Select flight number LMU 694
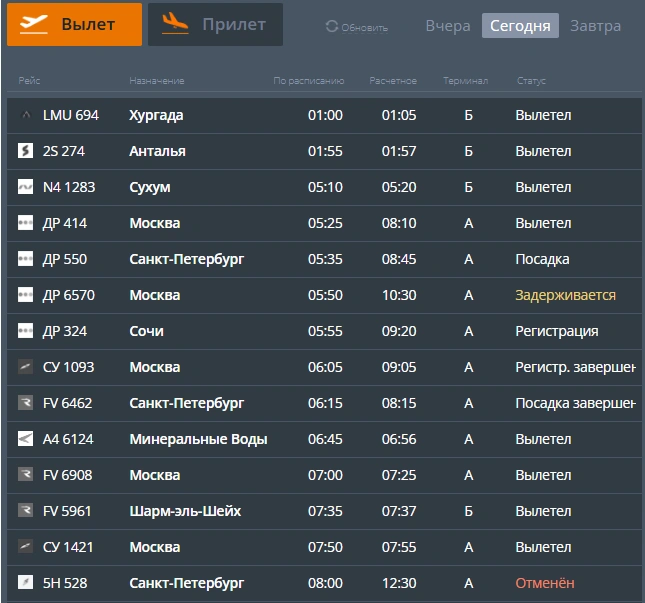Image resolution: width=645 pixels, height=603 pixels. (71, 115)
